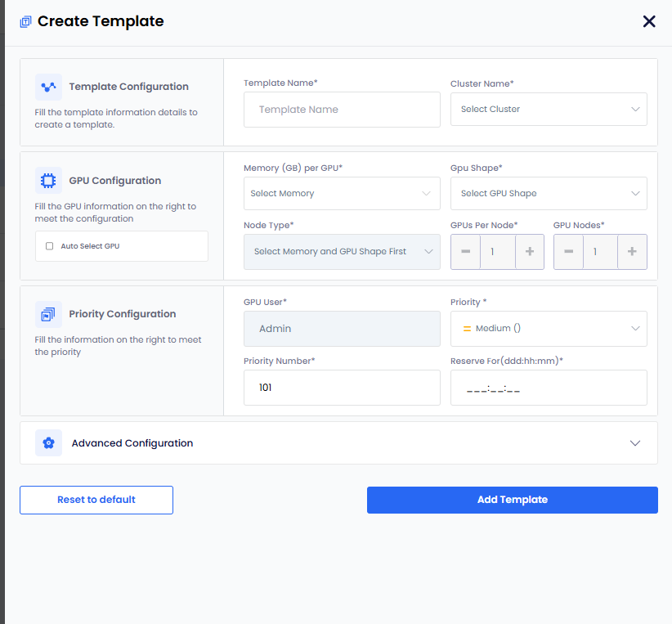The height and width of the screenshot is (624, 672).
Task: Click the Template Name input field
Action: click(342, 110)
